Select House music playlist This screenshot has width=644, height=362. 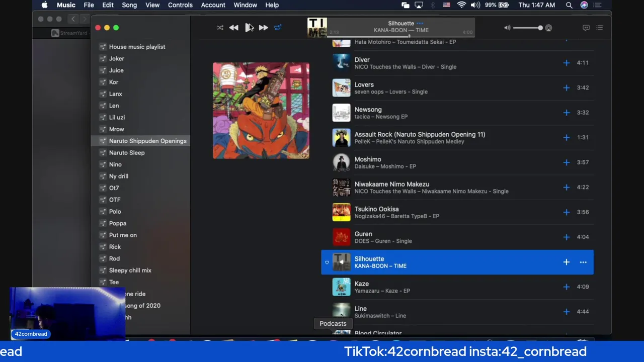[137, 47]
